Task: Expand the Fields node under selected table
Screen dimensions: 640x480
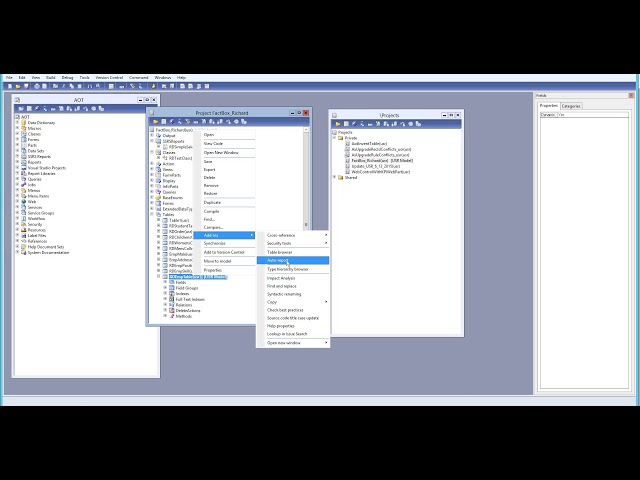Action: tap(165, 282)
